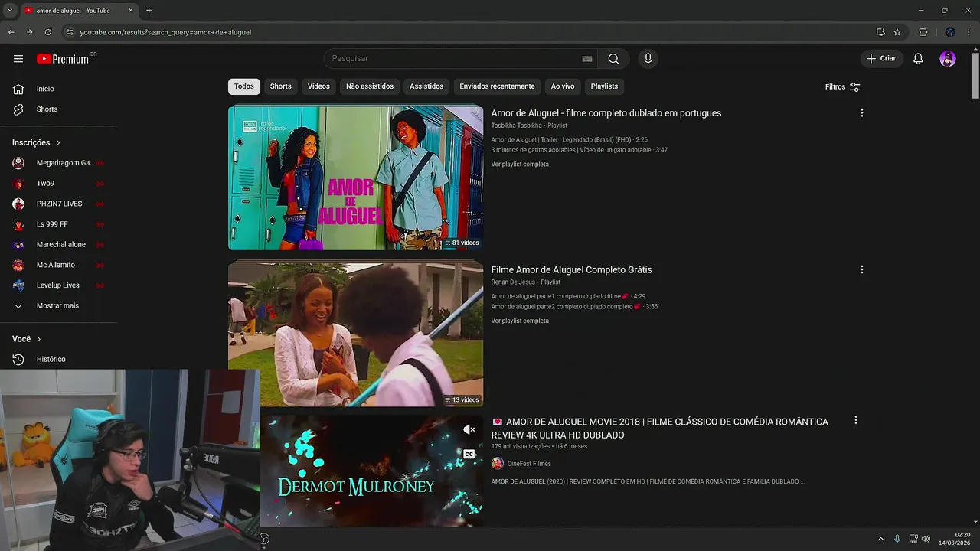The image size is (980, 551).
Task: Select the Assistidos filter chip
Action: (x=426, y=86)
